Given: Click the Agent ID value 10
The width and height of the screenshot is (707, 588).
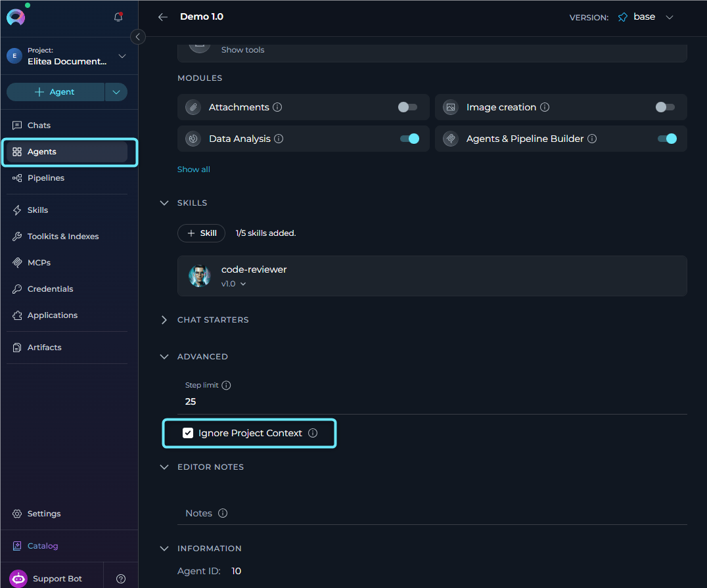Looking at the screenshot, I should 237,572.
